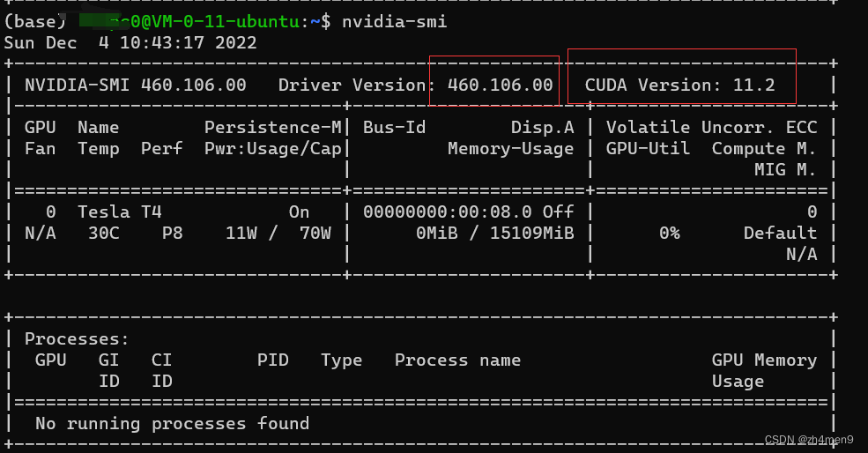Select the PID column header
Screen dimensions: 868x453
272,360
